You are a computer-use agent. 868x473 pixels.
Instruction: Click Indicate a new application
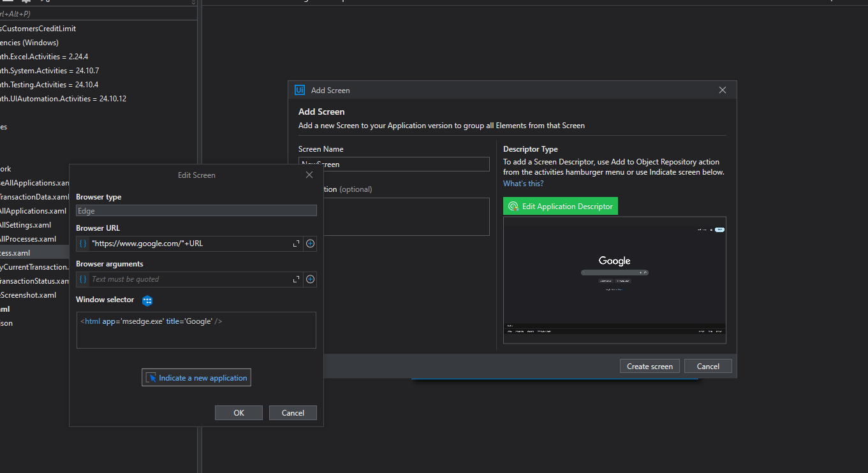(x=196, y=377)
